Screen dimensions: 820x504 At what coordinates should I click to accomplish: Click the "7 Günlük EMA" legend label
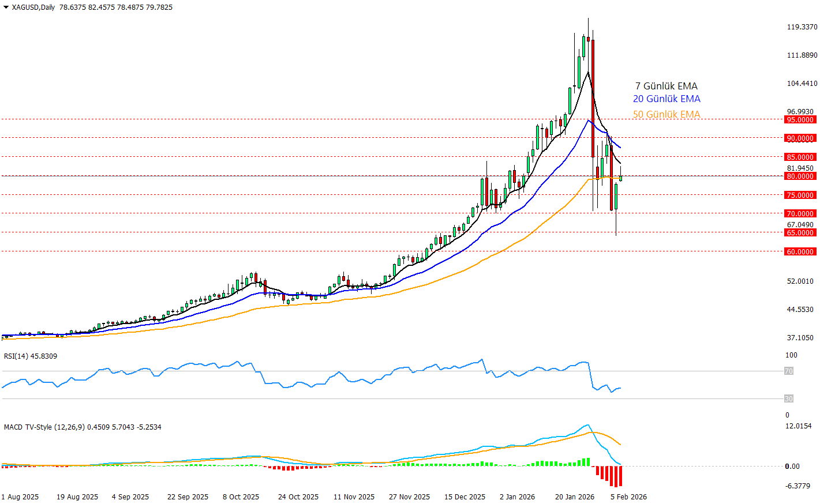coord(666,86)
